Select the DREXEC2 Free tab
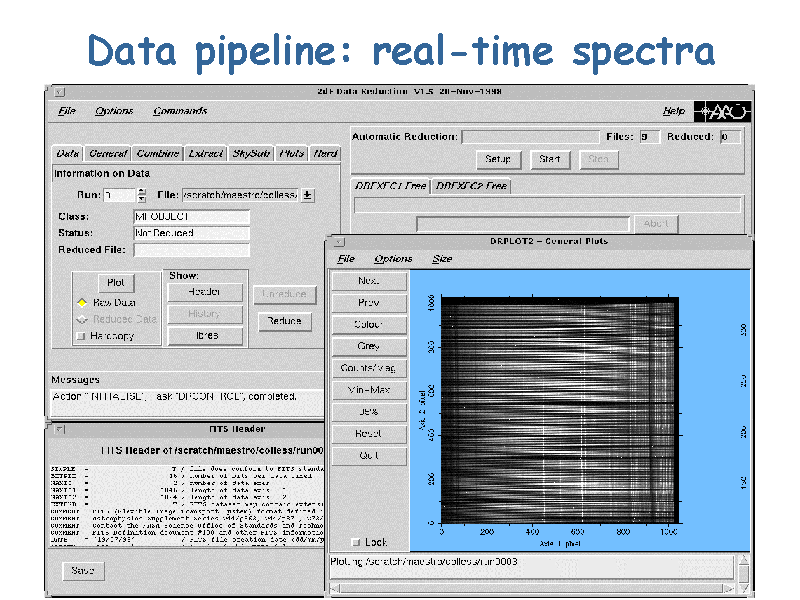This screenshot has height=600, width=800. click(471, 186)
